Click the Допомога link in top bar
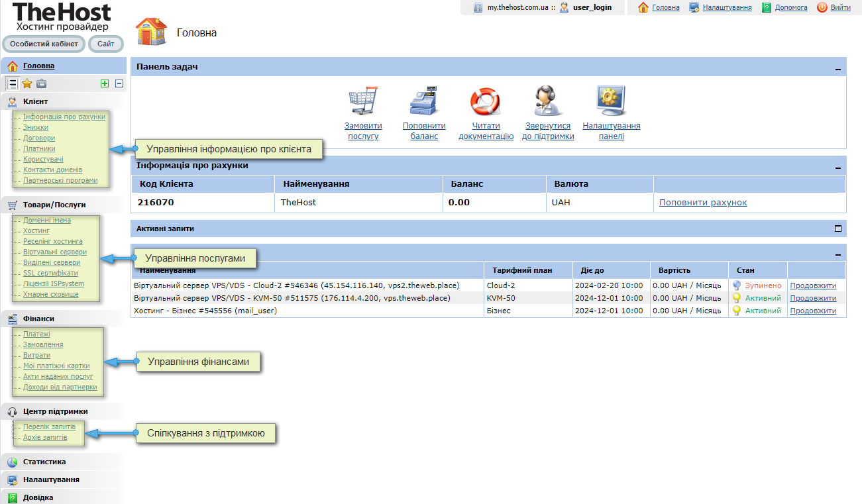862x504 pixels. coord(791,7)
